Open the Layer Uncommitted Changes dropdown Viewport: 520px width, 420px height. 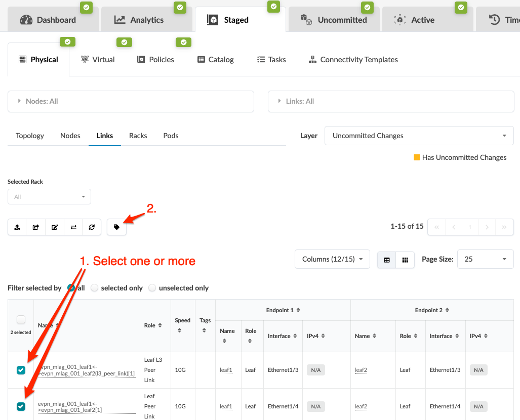(x=419, y=136)
